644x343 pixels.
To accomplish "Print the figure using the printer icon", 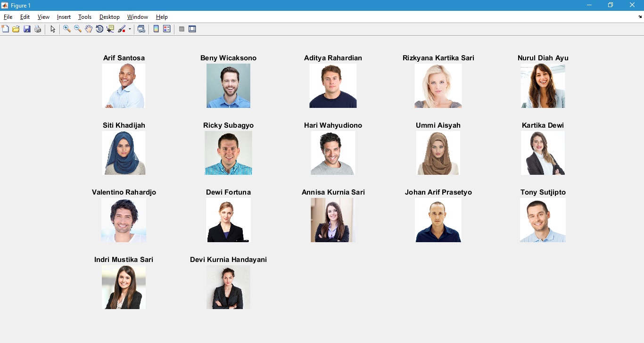I will 38,29.
